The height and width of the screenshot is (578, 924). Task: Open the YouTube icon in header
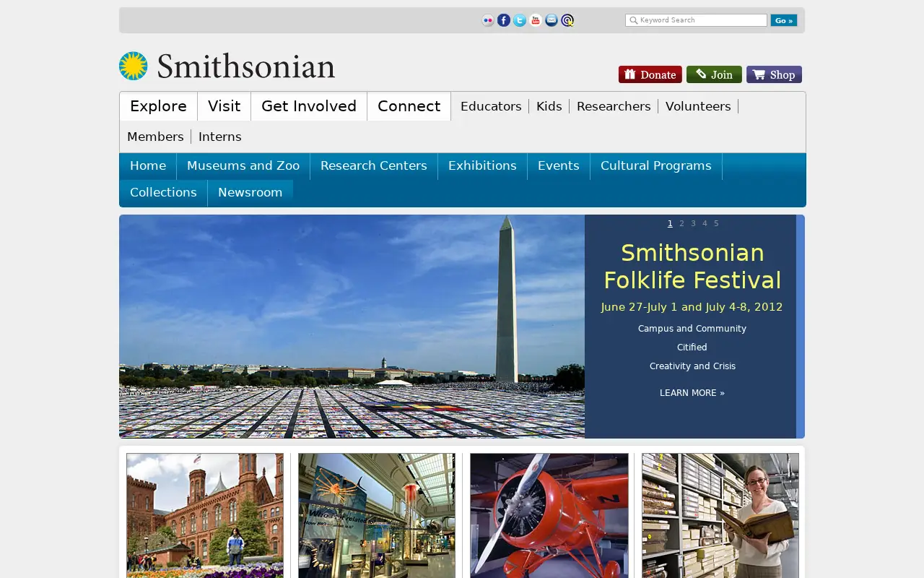pos(536,20)
